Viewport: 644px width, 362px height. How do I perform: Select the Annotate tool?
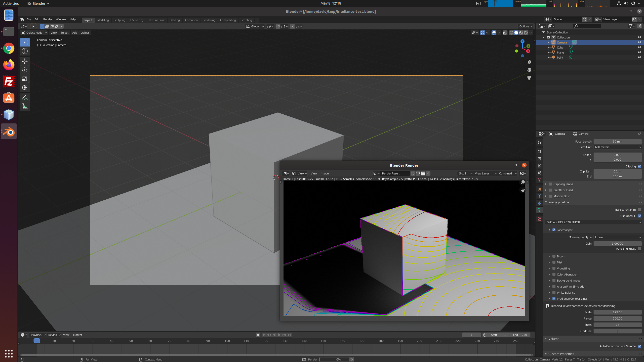click(x=24, y=98)
